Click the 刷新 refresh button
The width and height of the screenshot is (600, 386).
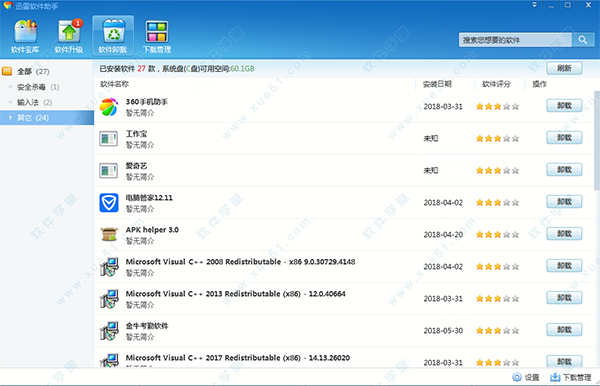564,68
